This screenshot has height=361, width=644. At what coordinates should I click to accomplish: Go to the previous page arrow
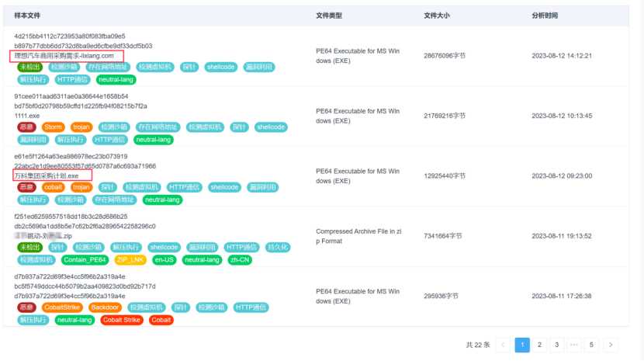503,345
